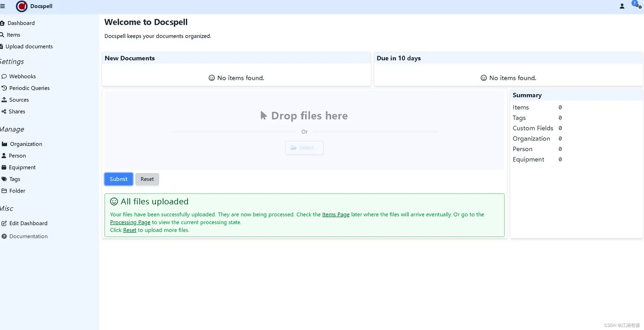Click the Sources upload icon

click(4, 100)
